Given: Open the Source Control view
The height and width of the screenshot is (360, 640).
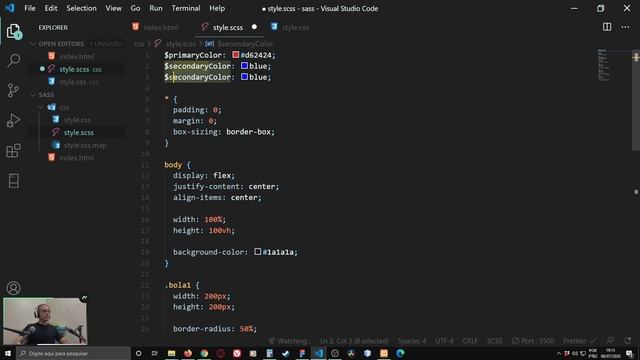Looking at the screenshot, I should [13, 90].
